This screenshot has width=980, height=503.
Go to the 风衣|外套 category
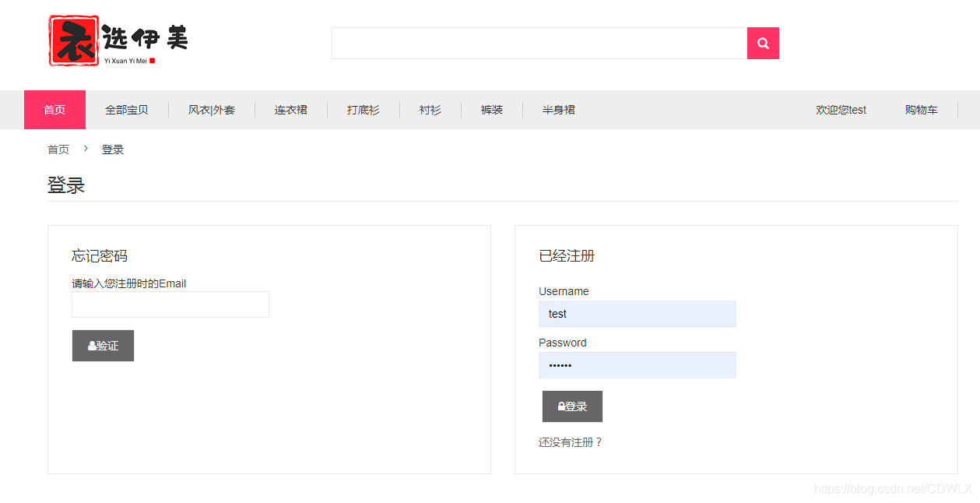coord(212,110)
